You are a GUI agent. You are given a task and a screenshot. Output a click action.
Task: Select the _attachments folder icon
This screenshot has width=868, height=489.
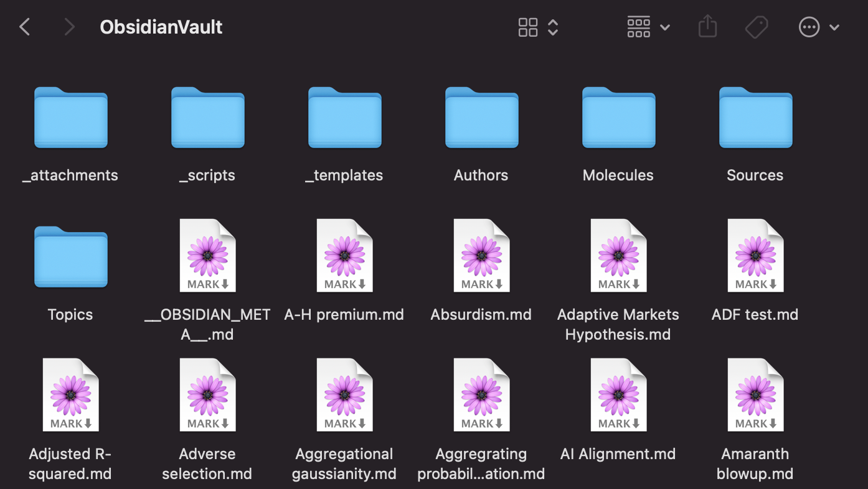click(x=70, y=118)
